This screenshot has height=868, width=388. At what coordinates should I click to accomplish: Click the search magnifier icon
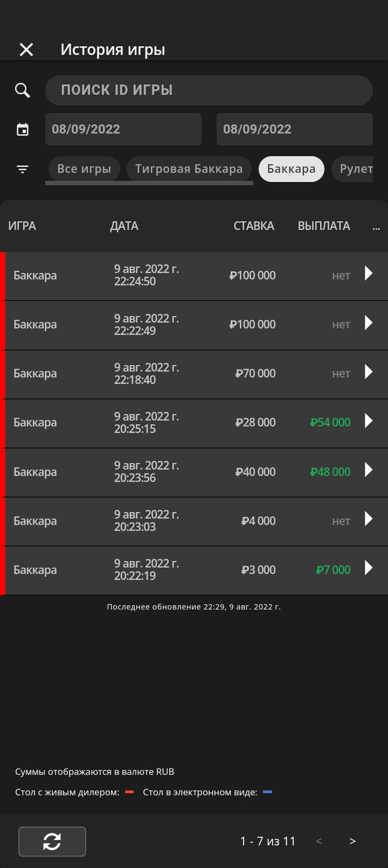coord(23,90)
